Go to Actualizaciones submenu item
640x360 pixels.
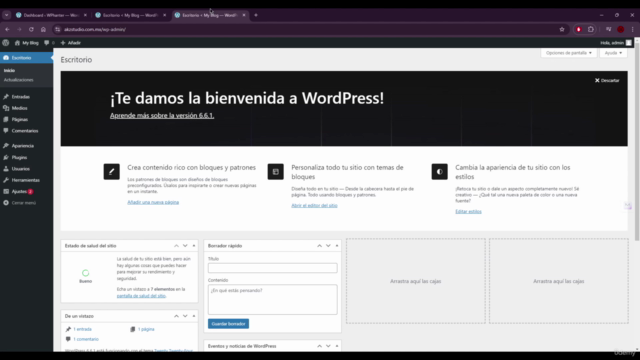point(18,80)
